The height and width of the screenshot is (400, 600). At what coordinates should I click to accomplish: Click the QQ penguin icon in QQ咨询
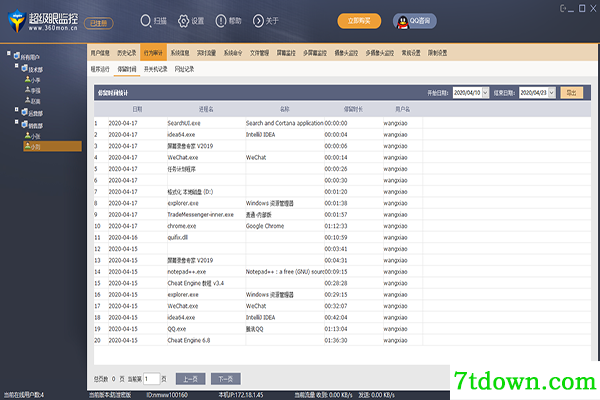click(402, 22)
